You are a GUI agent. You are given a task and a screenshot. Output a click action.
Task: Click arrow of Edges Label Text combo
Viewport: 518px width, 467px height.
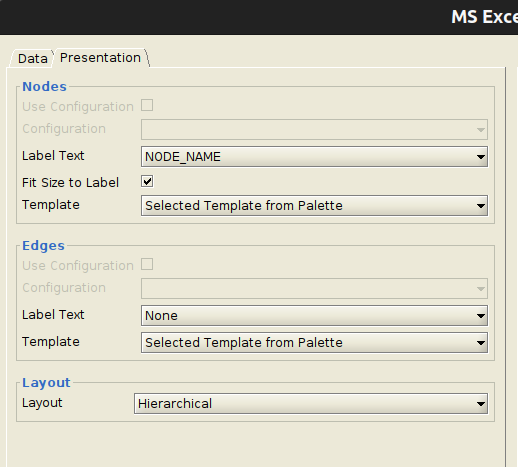[x=480, y=316]
